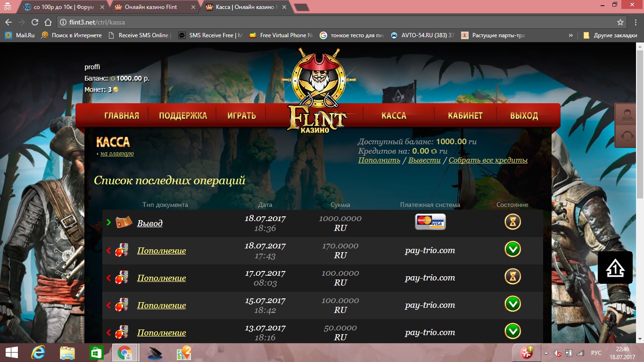
Task: Open the Windows Start button
Action: coord(11,353)
